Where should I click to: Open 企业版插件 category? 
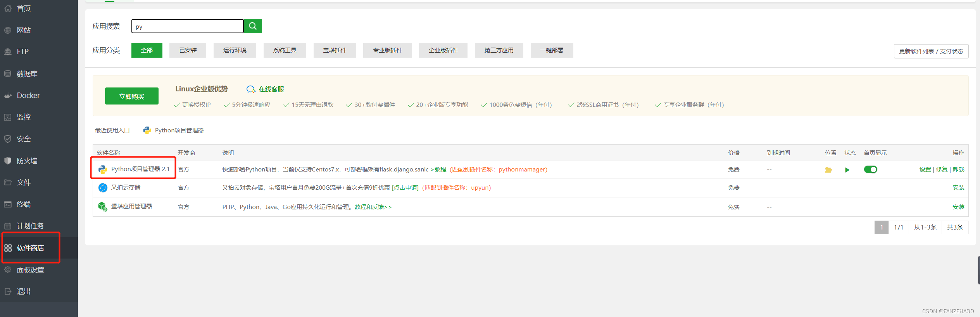coord(443,50)
